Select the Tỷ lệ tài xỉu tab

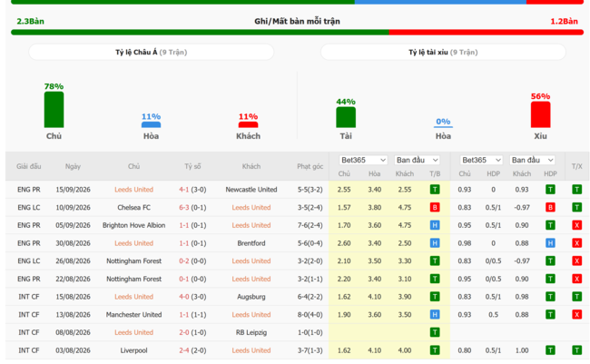(443, 52)
